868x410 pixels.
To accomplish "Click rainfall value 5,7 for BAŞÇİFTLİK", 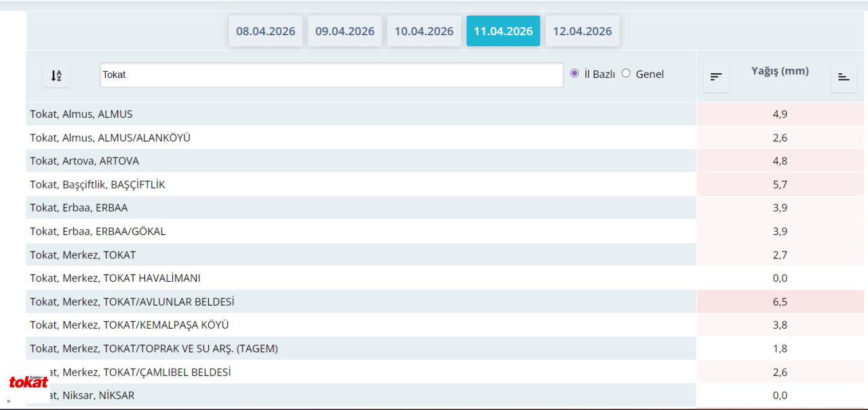I will pyautogui.click(x=780, y=184).
